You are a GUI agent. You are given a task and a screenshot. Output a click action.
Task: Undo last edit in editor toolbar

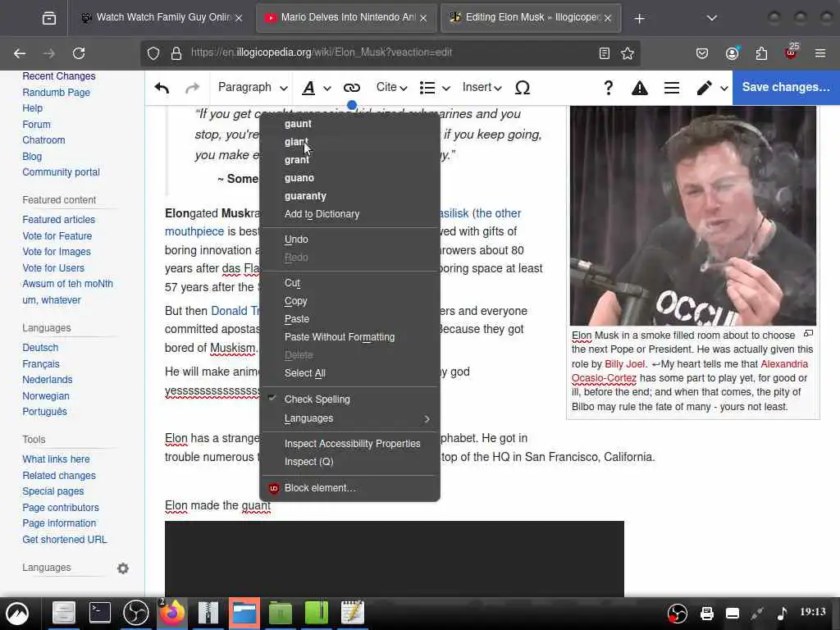click(162, 88)
